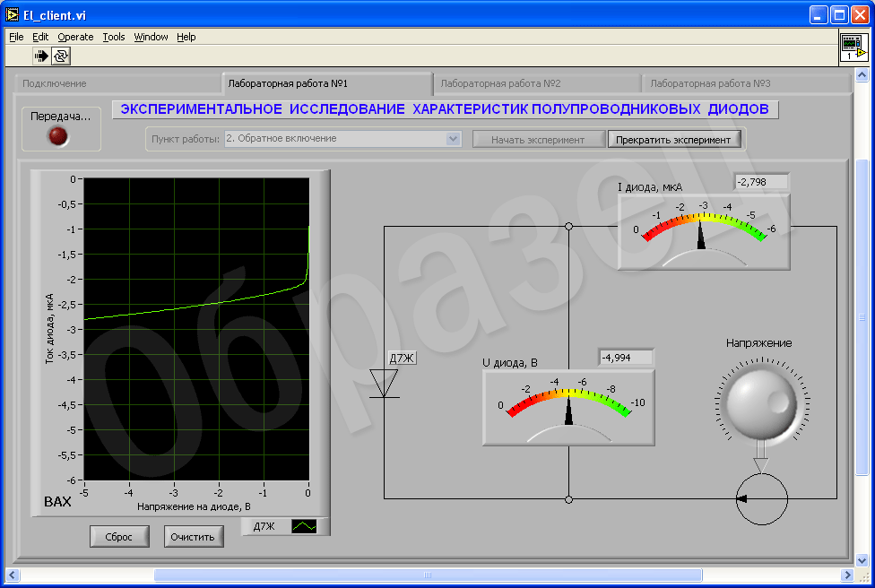The height and width of the screenshot is (588, 875).
Task: Click the Напряжение rotary knob
Action: tap(762, 402)
